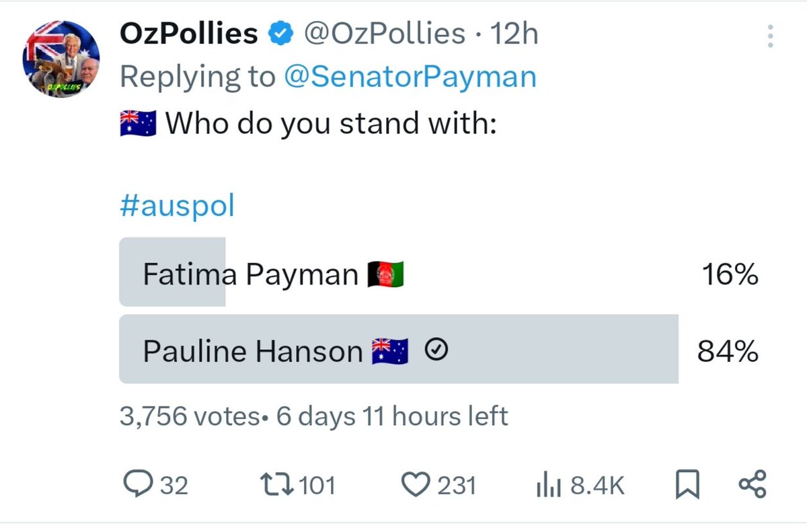Like the post via heart icon
This screenshot has width=807, height=532.
coord(416,485)
